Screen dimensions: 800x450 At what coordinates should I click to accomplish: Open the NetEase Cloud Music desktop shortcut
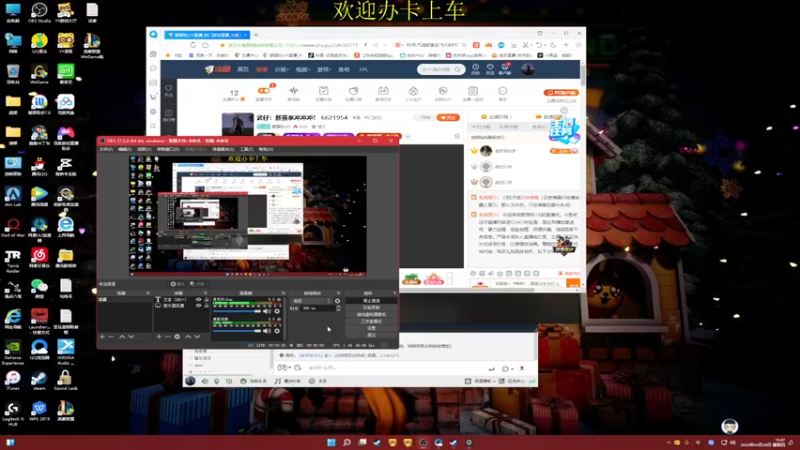(x=39, y=257)
